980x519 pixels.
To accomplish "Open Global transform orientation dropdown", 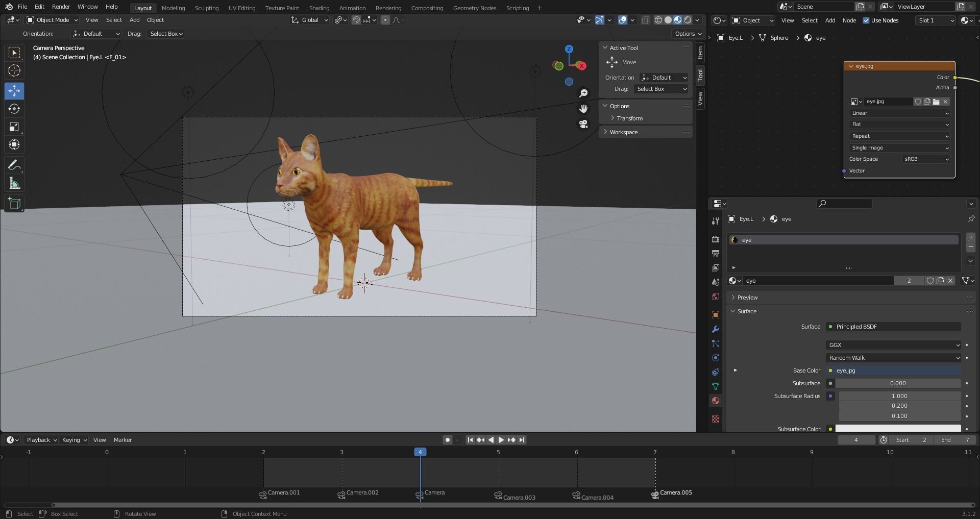I will tap(310, 20).
